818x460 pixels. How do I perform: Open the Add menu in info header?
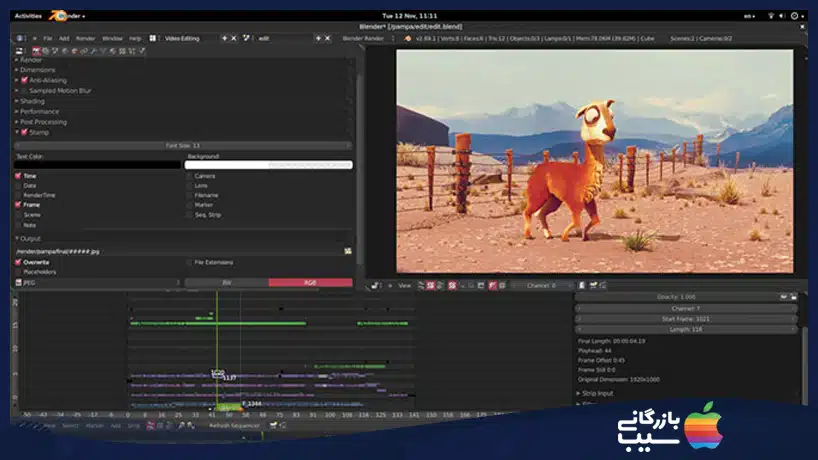point(64,38)
